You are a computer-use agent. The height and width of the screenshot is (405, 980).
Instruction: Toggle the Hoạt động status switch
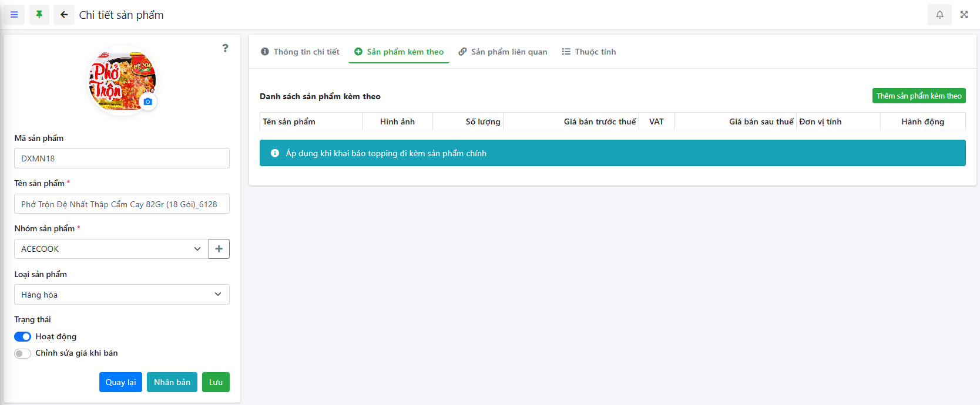22,336
